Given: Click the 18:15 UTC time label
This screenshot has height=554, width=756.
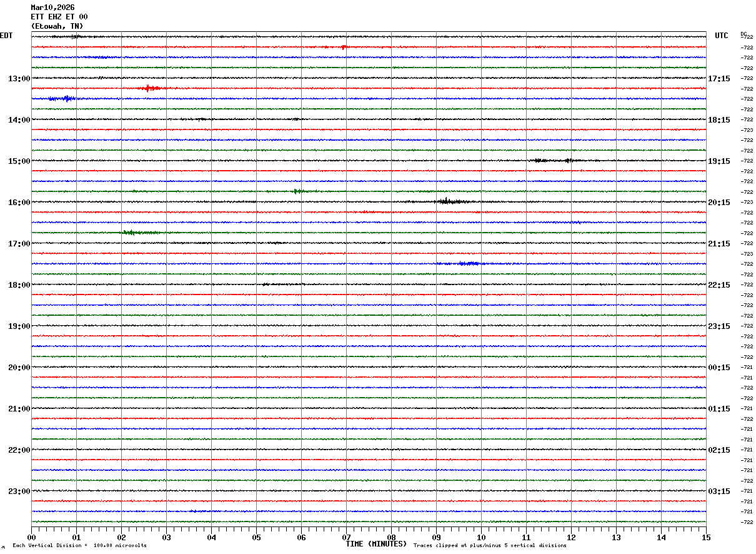Looking at the screenshot, I should click(x=719, y=120).
